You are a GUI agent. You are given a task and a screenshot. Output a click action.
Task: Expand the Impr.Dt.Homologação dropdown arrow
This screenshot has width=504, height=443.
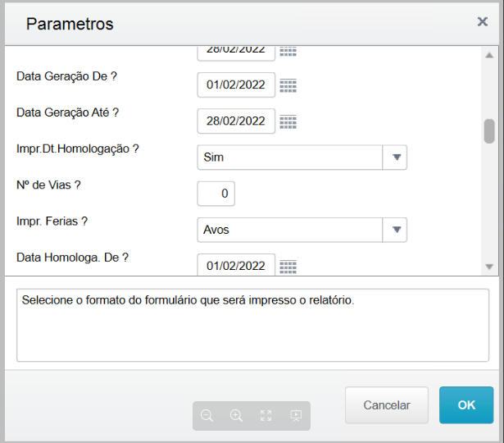click(395, 158)
